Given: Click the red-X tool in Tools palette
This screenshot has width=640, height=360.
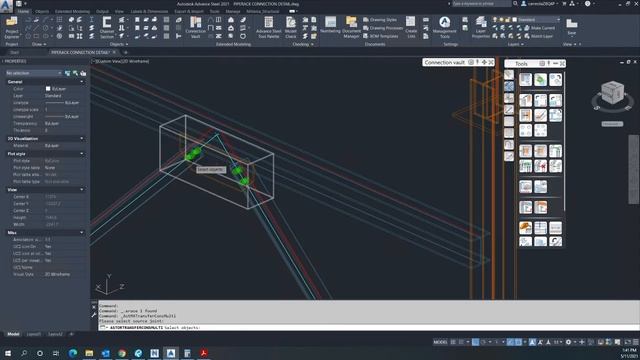Looking at the screenshot, I should click(x=540, y=166).
